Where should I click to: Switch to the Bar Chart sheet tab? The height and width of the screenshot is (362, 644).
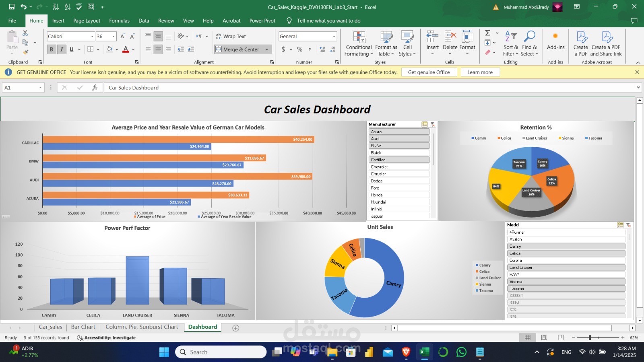[83, 327]
